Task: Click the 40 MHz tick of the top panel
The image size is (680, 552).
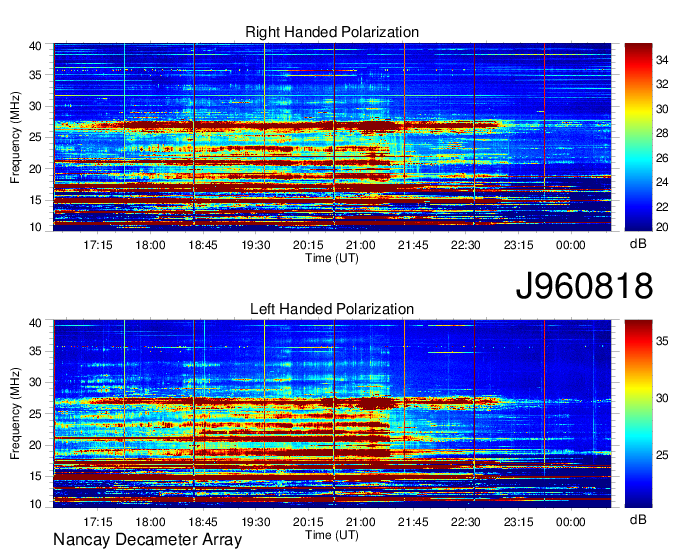Action: click(35, 46)
